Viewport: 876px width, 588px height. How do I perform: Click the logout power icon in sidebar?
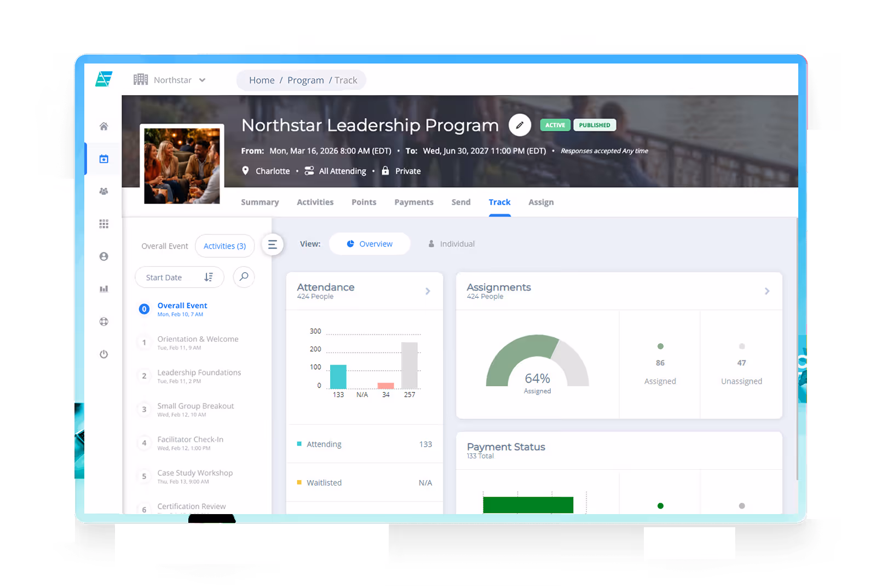[x=103, y=354]
